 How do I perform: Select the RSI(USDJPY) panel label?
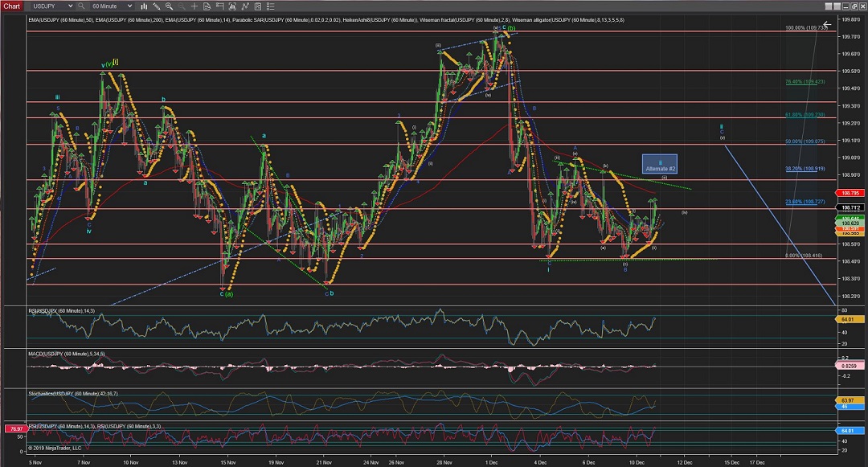61,311
